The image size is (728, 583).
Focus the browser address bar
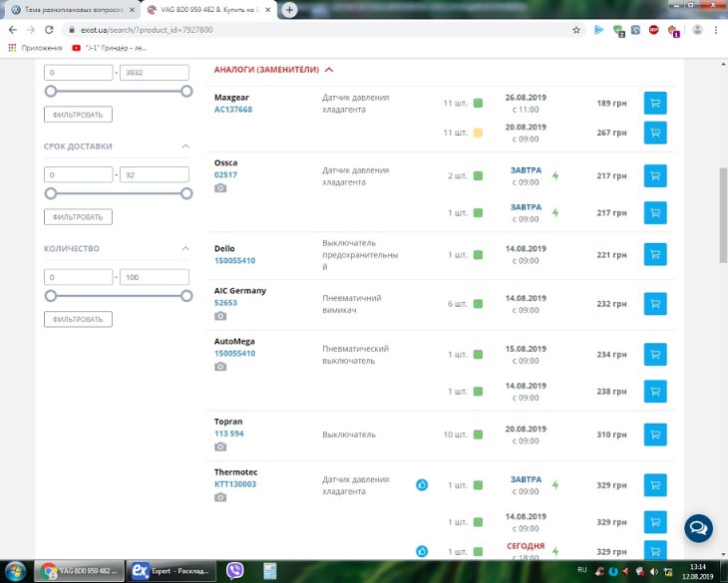coord(320,30)
